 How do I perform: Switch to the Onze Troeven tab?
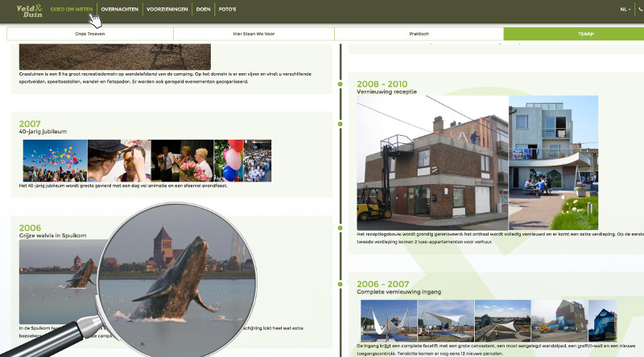pos(90,34)
